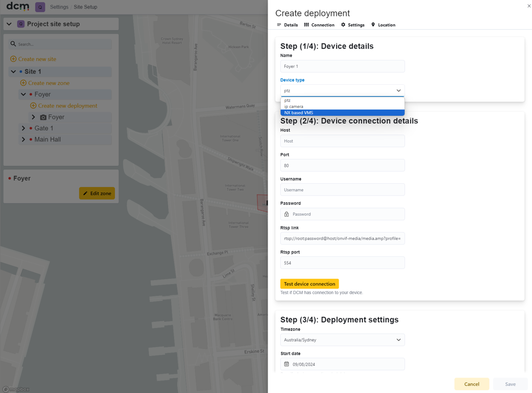This screenshot has height=393, width=532.
Task: Click the Details tab lines icon
Action: 279,25
